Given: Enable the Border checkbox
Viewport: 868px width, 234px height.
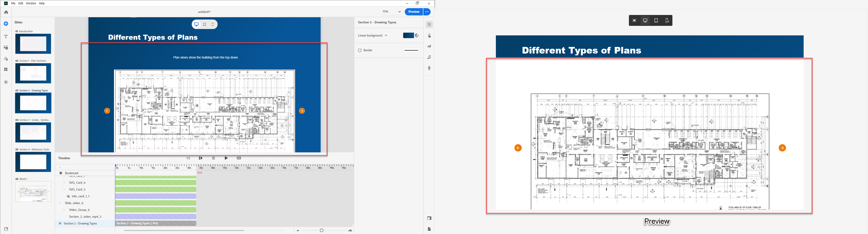Looking at the screenshot, I should click(359, 50).
